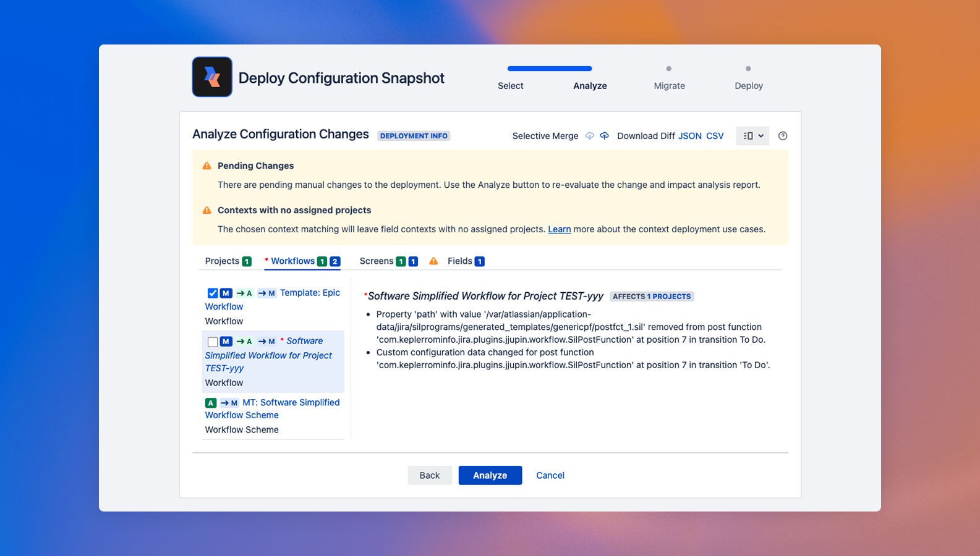The image size is (980, 556).
Task: Click the detail heading Software Simplified Workflow for Project TEST-yyy
Action: click(485, 296)
